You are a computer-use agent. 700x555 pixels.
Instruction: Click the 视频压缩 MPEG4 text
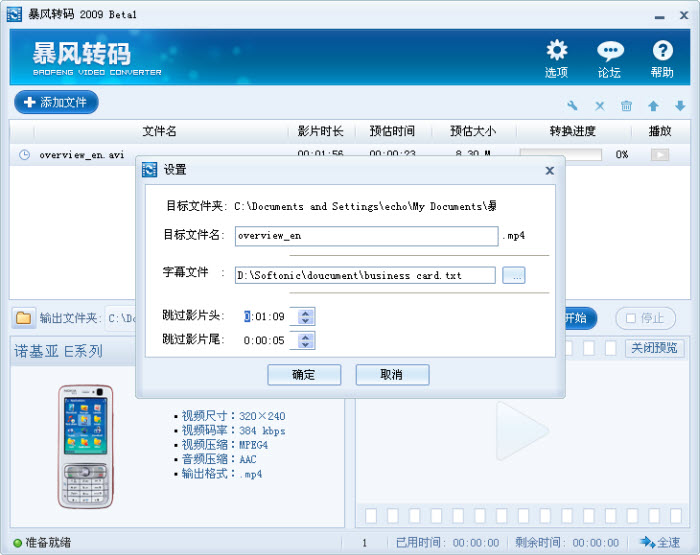click(225, 445)
